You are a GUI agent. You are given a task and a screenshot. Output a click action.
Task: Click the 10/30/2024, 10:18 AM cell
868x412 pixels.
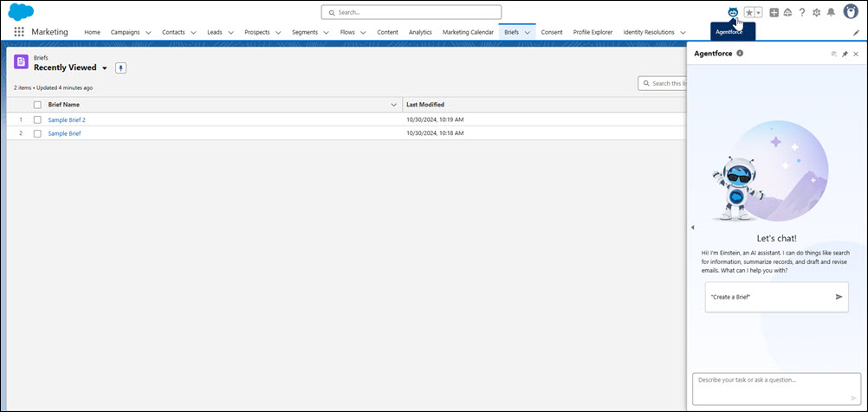point(435,133)
